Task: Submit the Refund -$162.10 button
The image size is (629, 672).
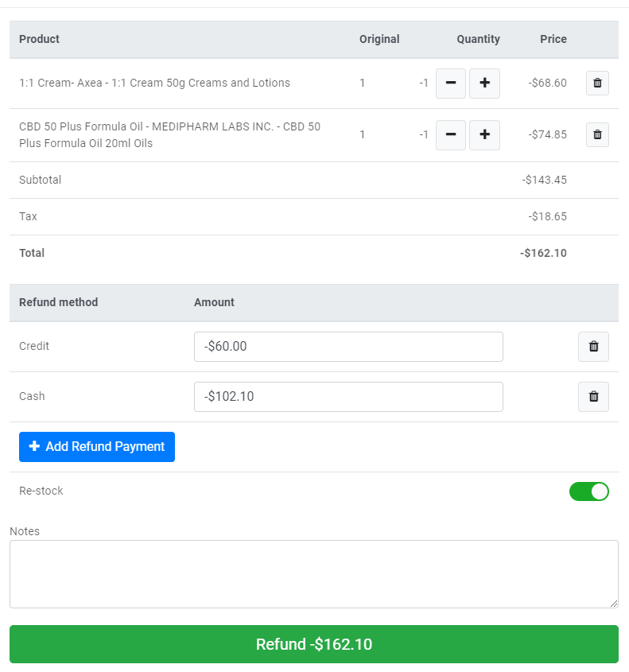Action: pyautogui.click(x=314, y=644)
